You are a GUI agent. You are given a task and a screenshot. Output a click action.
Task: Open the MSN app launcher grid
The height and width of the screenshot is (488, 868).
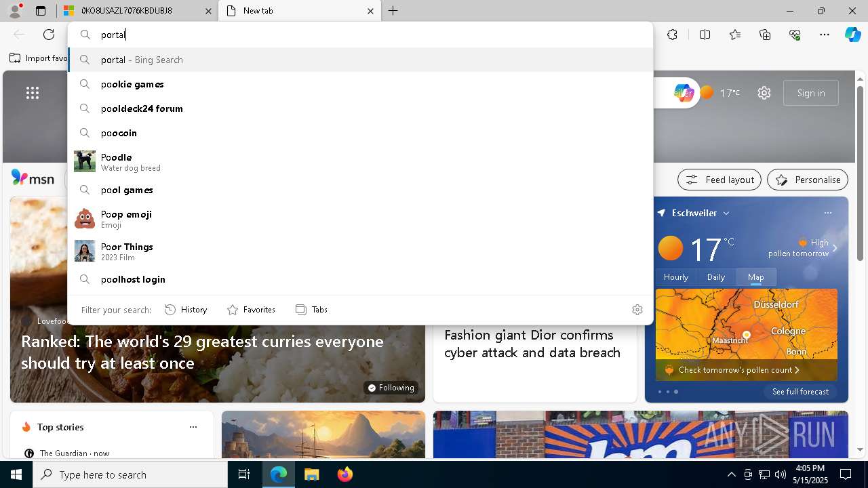point(33,93)
